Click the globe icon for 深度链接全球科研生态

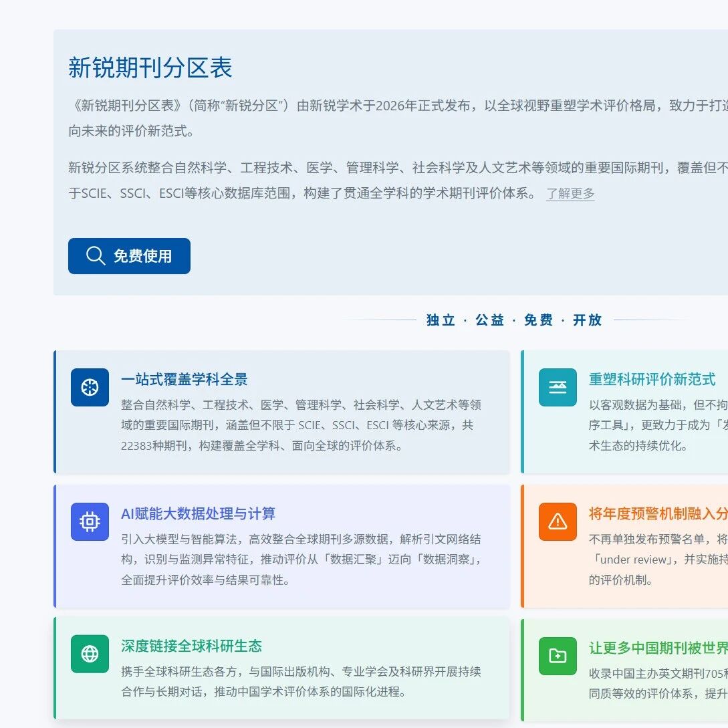pyautogui.click(x=90, y=654)
